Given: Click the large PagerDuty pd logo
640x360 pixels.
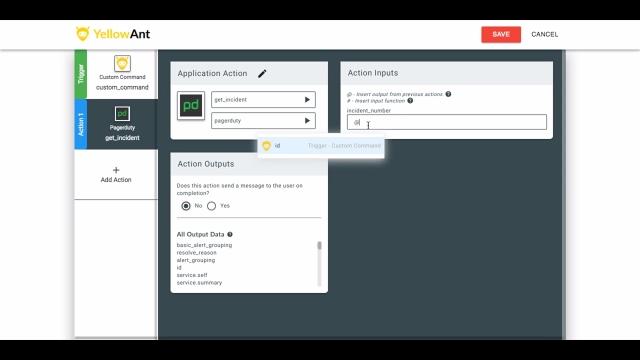Looking at the screenshot, I should (x=191, y=106).
